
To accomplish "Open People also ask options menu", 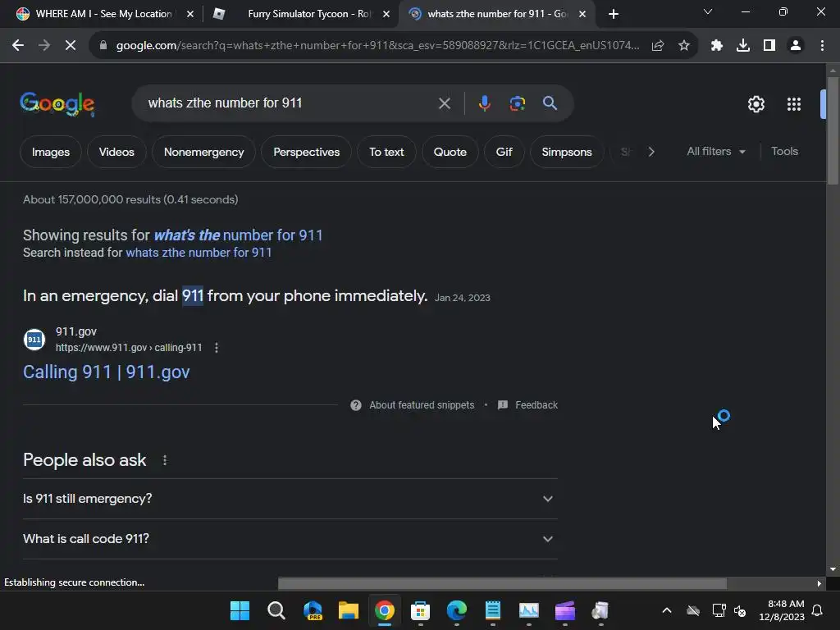I will (165, 460).
